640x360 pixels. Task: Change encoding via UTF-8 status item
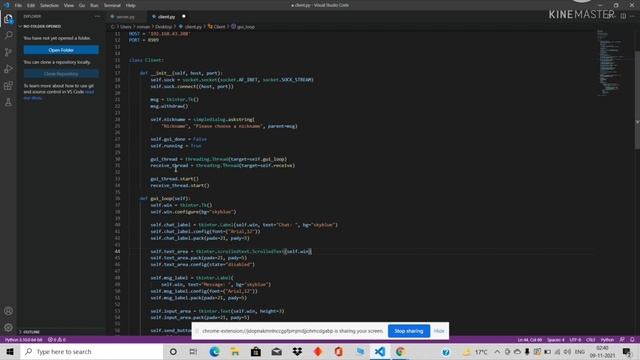coord(575,340)
